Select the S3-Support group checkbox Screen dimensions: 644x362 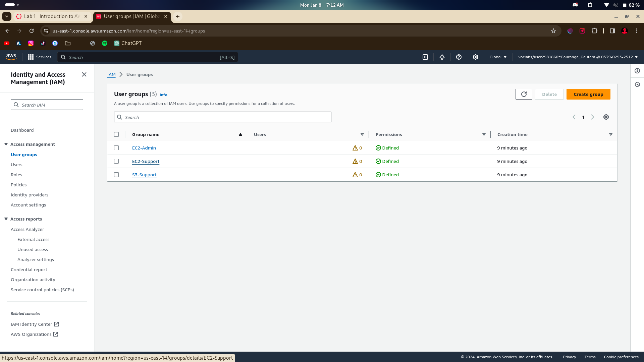click(116, 175)
